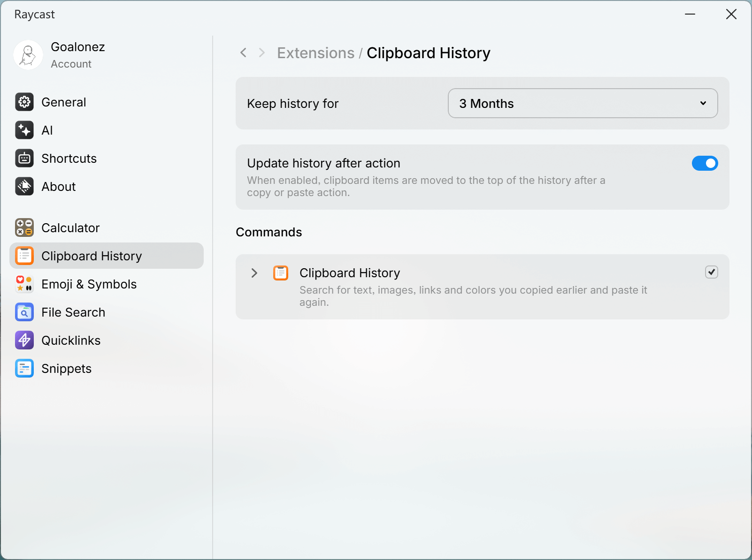Open the Snippets extension icon
Image resolution: width=752 pixels, height=560 pixels.
pyautogui.click(x=24, y=369)
